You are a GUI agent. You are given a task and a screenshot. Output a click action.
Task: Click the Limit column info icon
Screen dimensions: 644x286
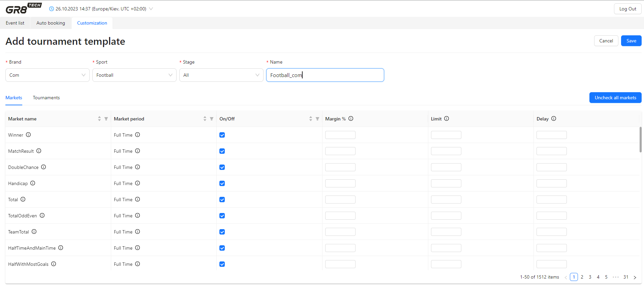[x=447, y=118]
